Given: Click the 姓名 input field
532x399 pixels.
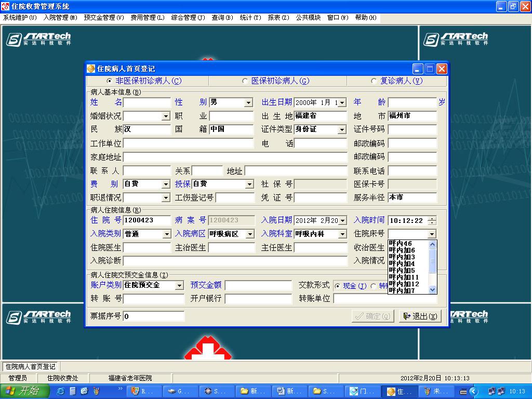Looking at the screenshot, I should [x=147, y=102].
